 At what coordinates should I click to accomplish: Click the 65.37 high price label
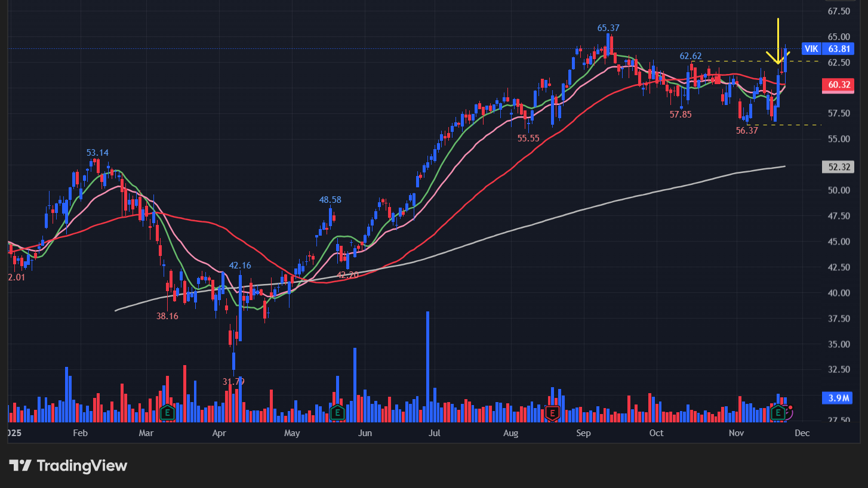(608, 28)
